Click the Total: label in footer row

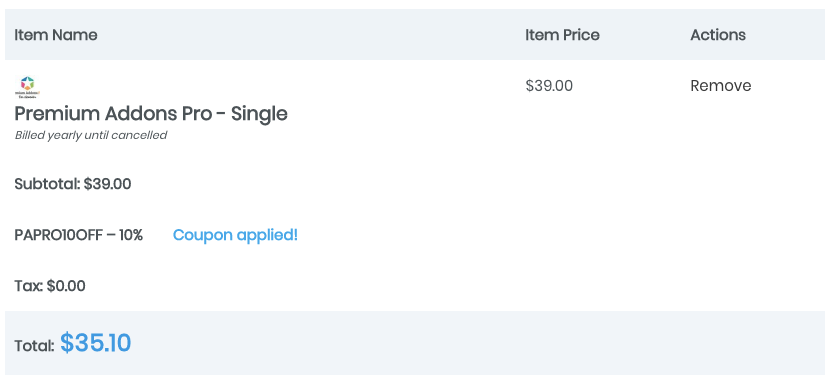[35, 346]
